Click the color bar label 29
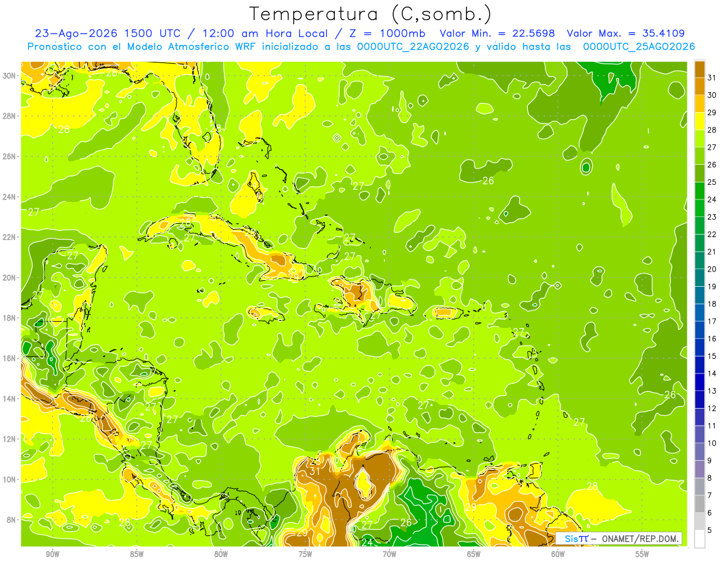728x562 pixels. click(712, 112)
